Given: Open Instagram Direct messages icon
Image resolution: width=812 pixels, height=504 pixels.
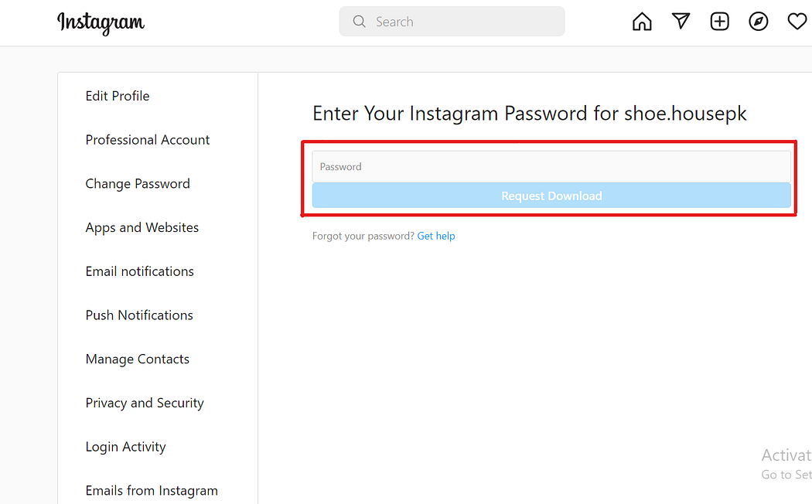Looking at the screenshot, I should [681, 21].
